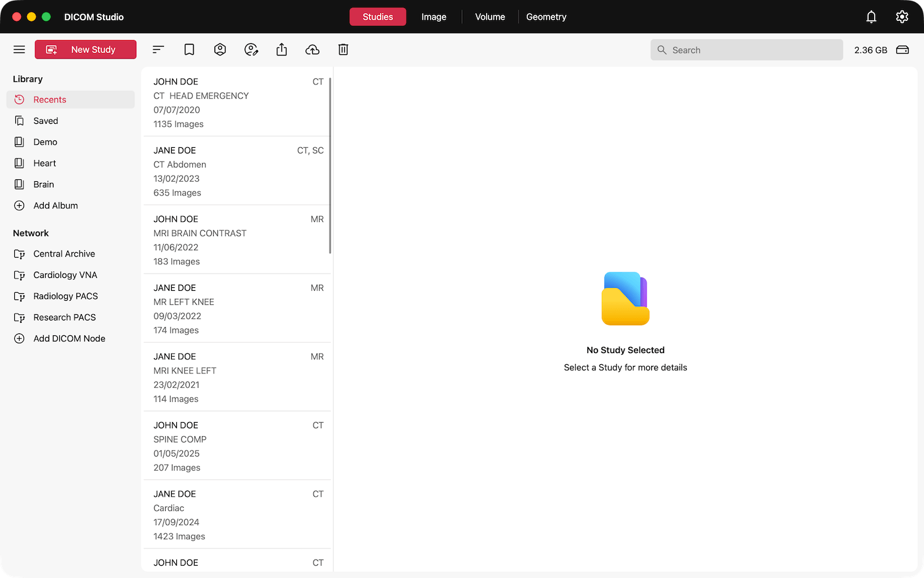Click the "1423 Images" count
This screenshot has height=578, width=924.
179,536
